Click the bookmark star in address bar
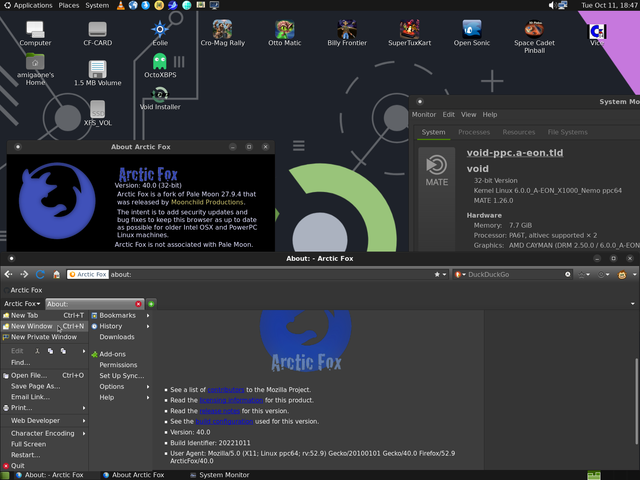Image resolution: width=640 pixels, height=480 pixels. (x=437, y=275)
